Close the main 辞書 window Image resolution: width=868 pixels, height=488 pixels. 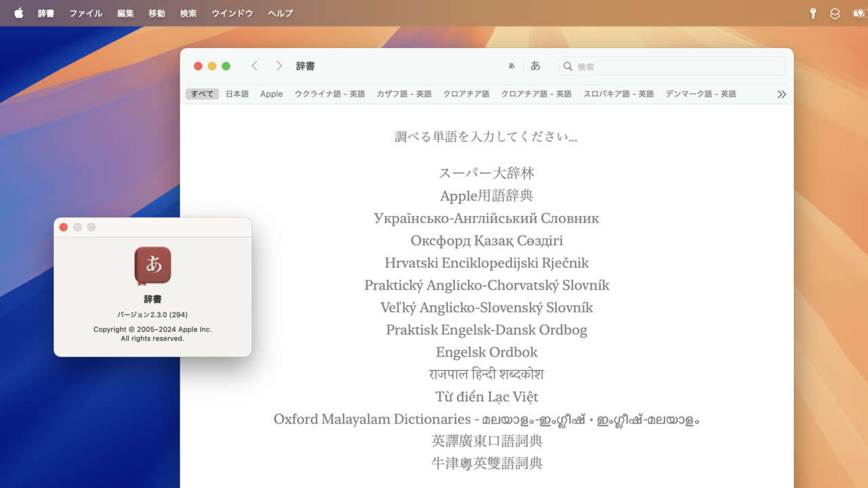pos(198,66)
